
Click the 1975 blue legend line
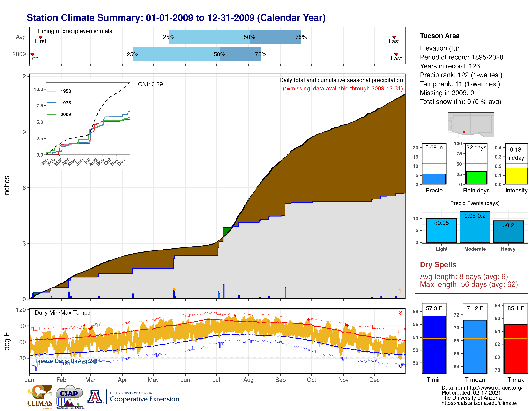tap(52, 103)
